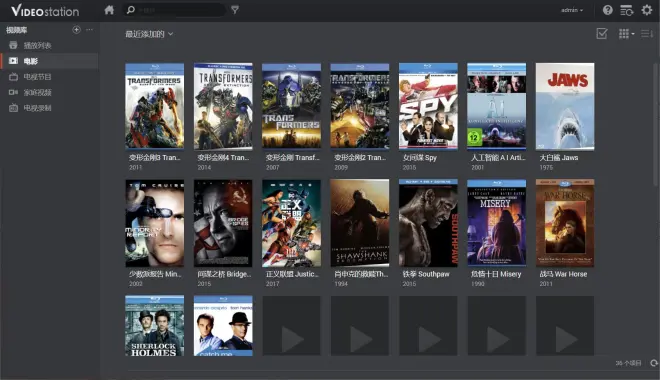660x380 pixels.
Task: Open the Spy movie poster
Action: click(x=428, y=106)
